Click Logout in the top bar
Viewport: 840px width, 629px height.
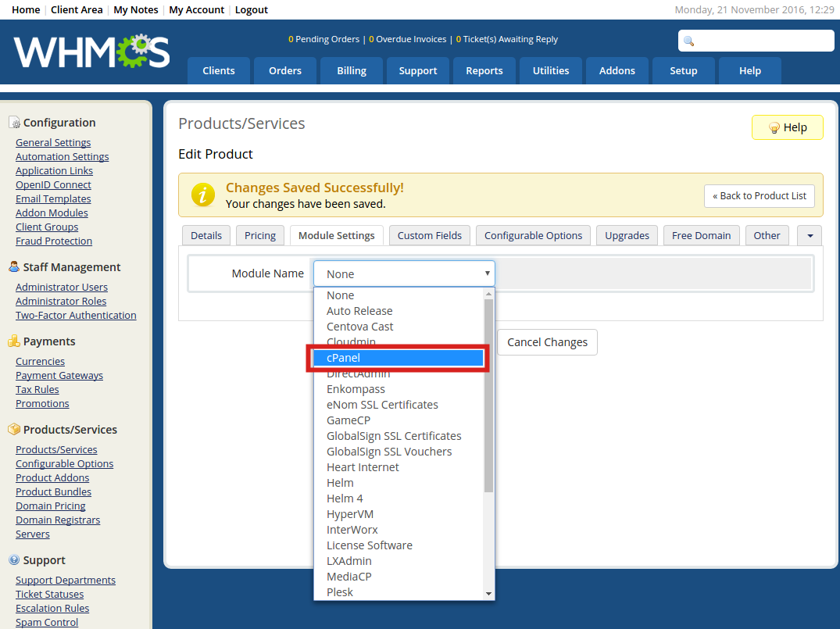(252, 10)
